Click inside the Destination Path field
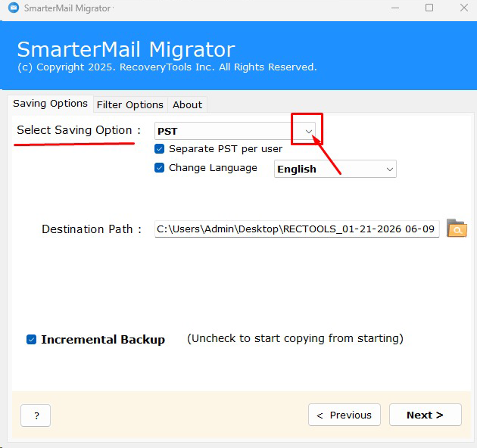Image resolution: width=477 pixels, height=448 pixels. 297,229
